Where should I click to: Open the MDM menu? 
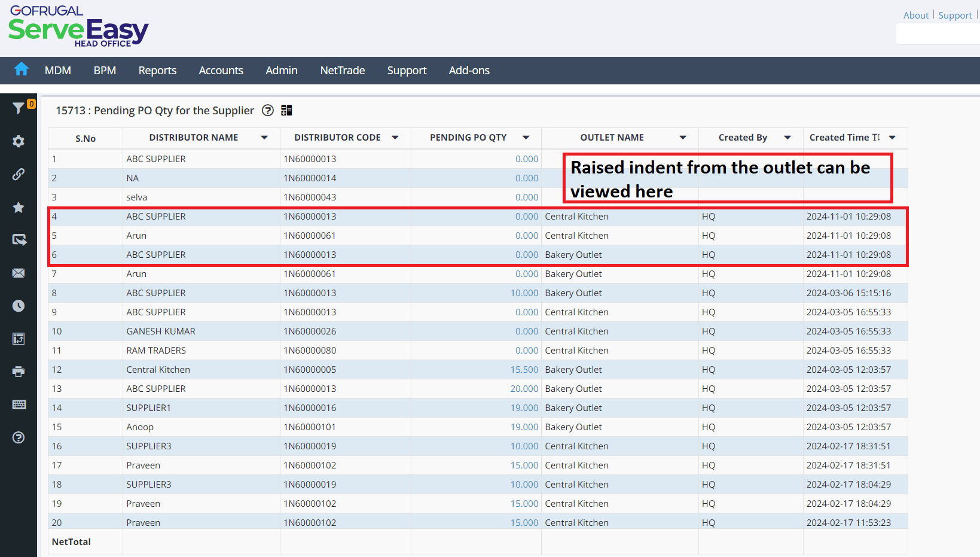[x=58, y=71]
